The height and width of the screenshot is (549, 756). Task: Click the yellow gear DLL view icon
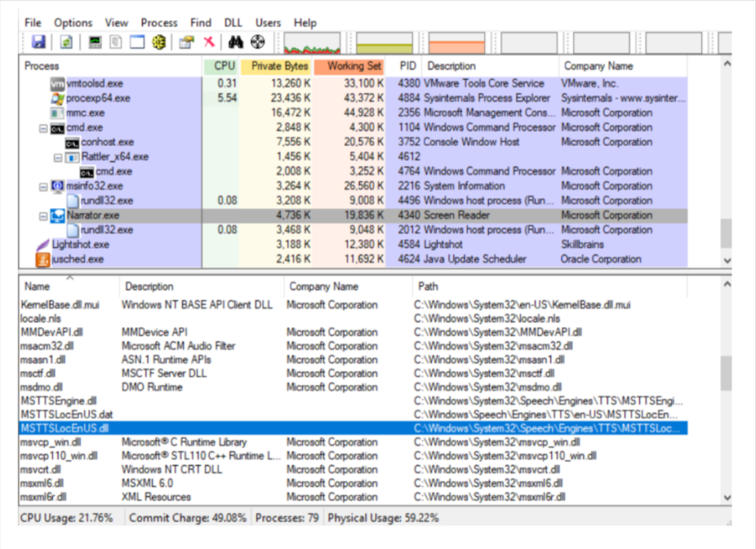(x=159, y=42)
